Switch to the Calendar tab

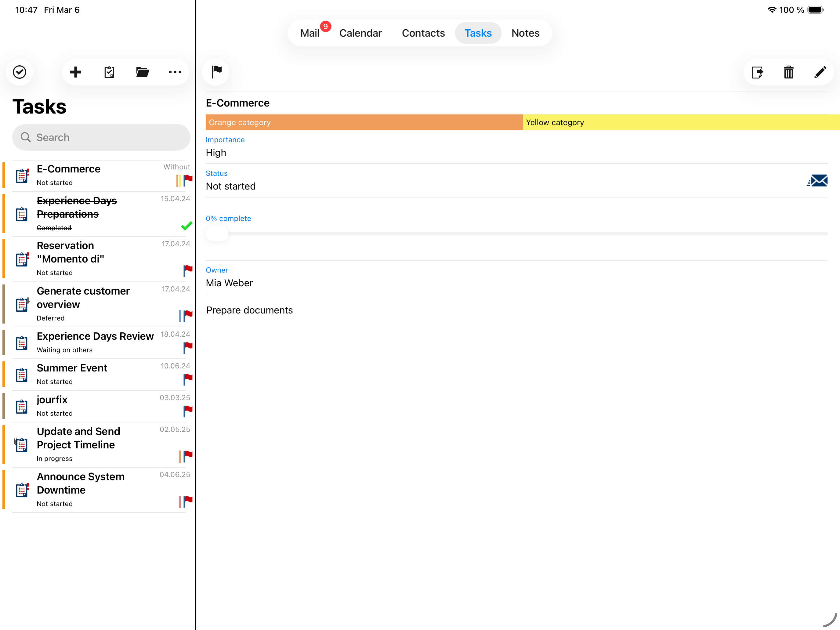coord(360,33)
